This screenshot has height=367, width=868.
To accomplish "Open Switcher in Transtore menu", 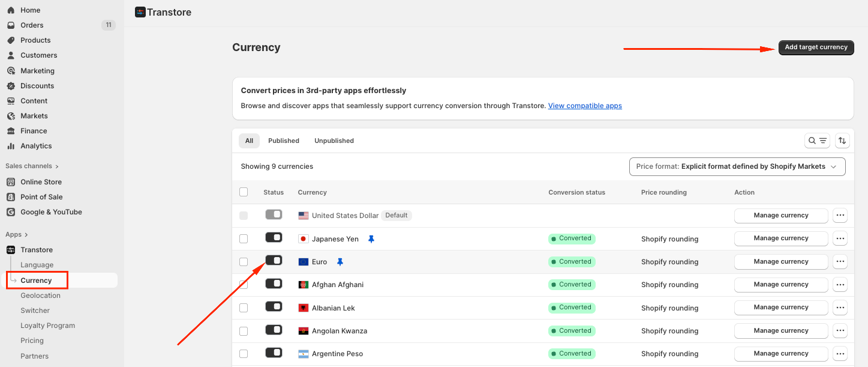I will pos(35,311).
